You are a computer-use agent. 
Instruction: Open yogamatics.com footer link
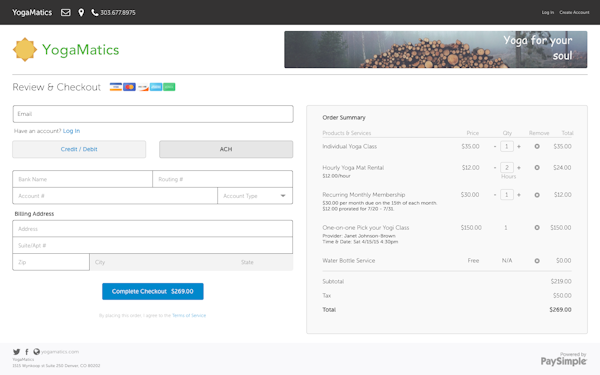(x=60, y=352)
